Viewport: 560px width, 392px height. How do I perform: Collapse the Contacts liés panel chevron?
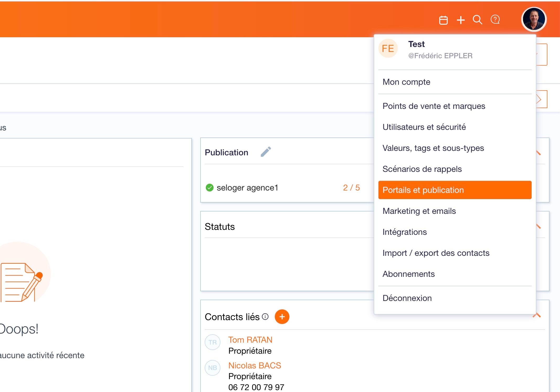tap(537, 315)
